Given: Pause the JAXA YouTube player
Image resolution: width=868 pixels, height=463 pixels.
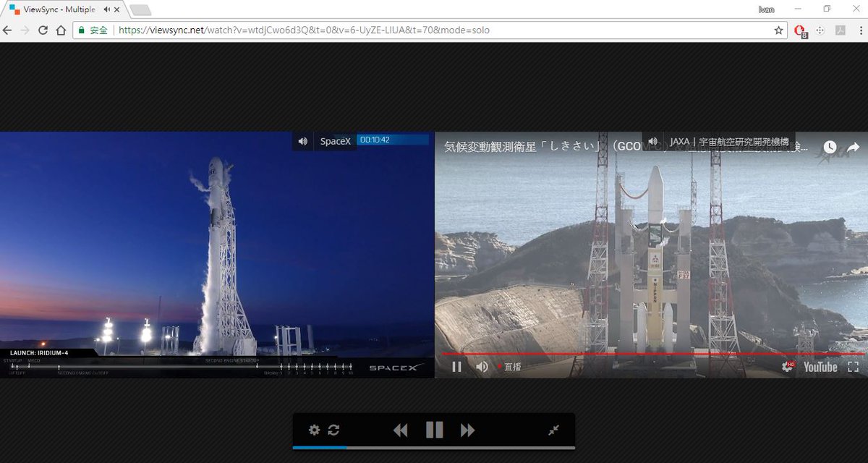Looking at the screenshot, I should click(456, 367).
